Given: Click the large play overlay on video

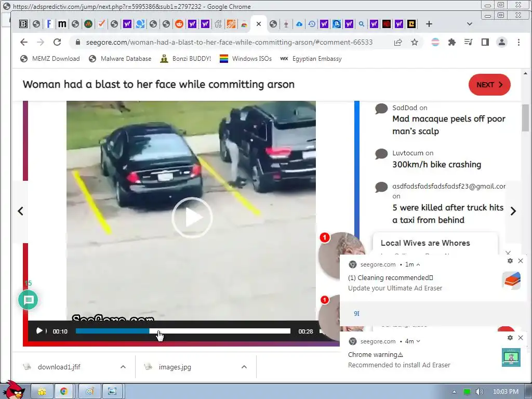Looking at the screenshot, I should 192,218.
